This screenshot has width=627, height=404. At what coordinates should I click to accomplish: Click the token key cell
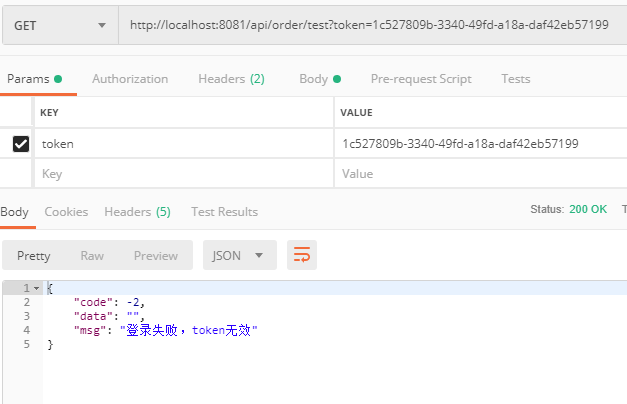pos(184,144)
